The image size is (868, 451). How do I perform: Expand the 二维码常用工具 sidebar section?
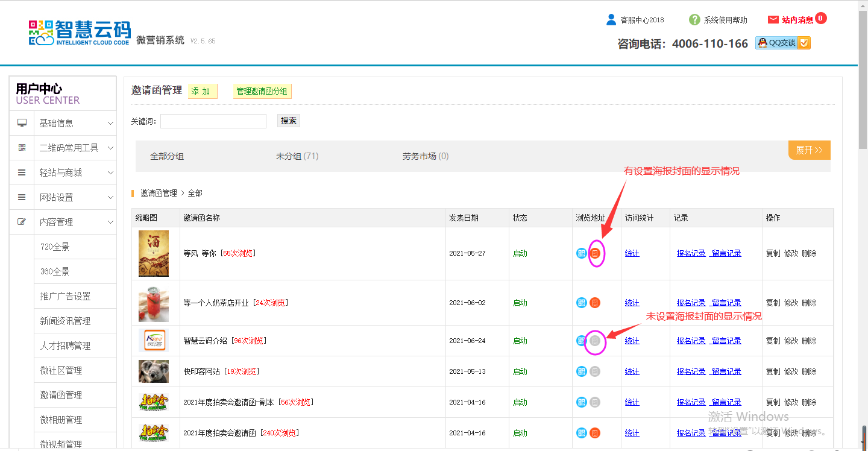(x=63, y=148)
